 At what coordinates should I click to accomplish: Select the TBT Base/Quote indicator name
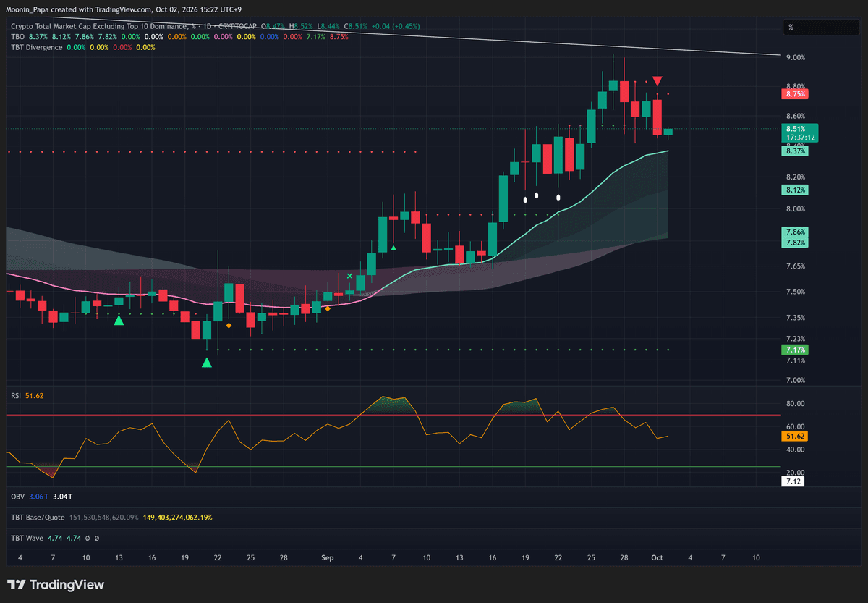(38, 518)
